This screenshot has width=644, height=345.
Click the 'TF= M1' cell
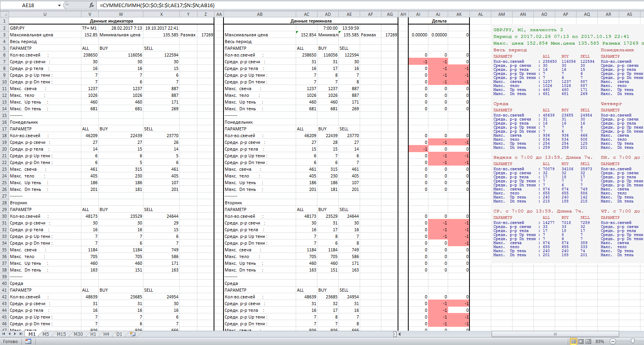pos(90,28)
